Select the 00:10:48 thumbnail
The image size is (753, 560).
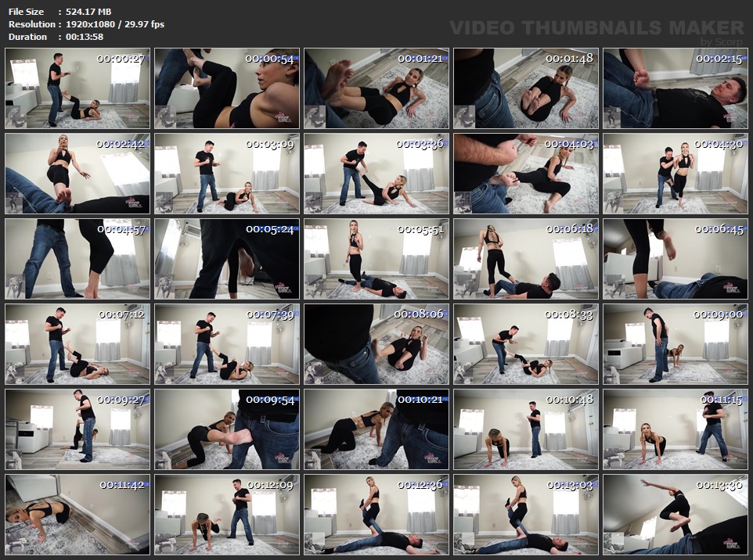526,429
